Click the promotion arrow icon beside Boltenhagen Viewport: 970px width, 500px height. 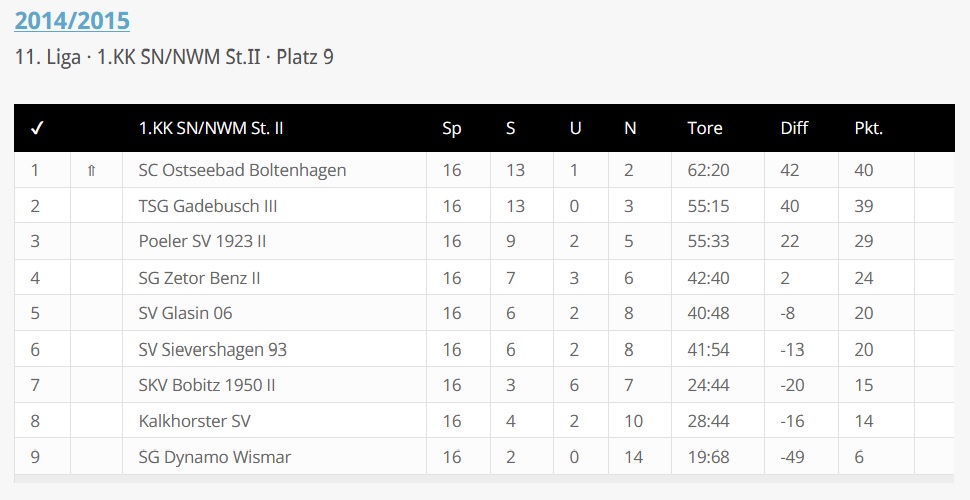click(92, 170)
